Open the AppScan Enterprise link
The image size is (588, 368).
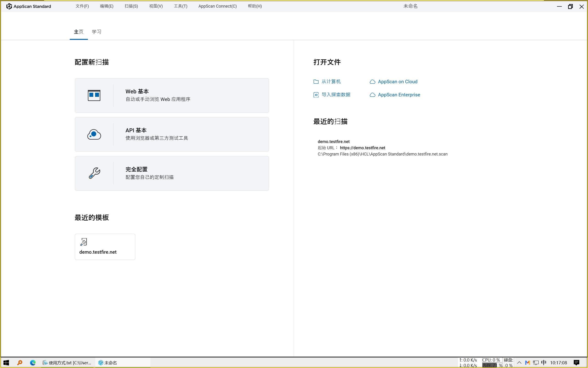[x=399, y=95]
